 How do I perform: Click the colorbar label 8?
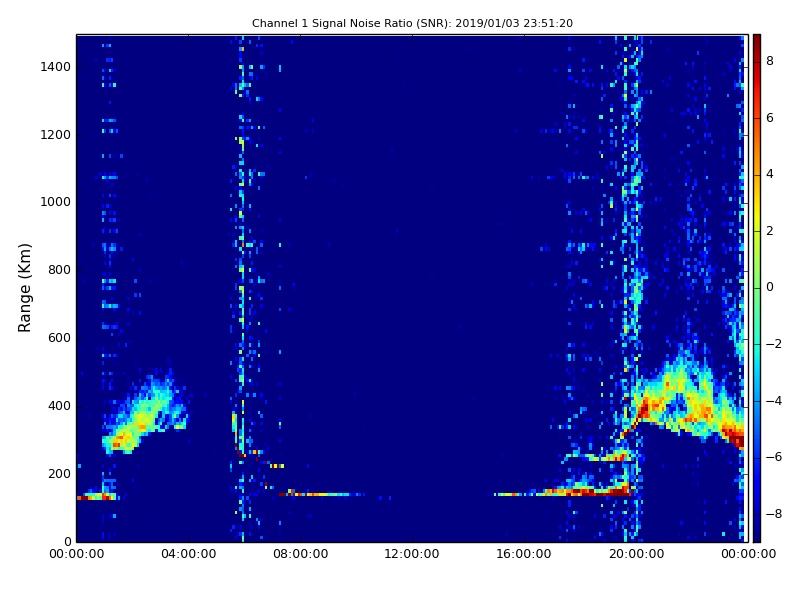coord(770,61)
